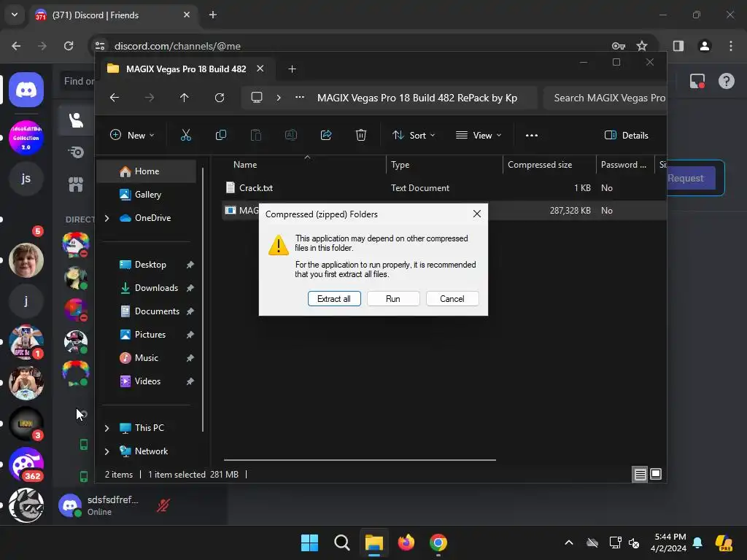Open the js server in Discord sidebar
This screenshot has width=747, height=560.
pos(26,179)
